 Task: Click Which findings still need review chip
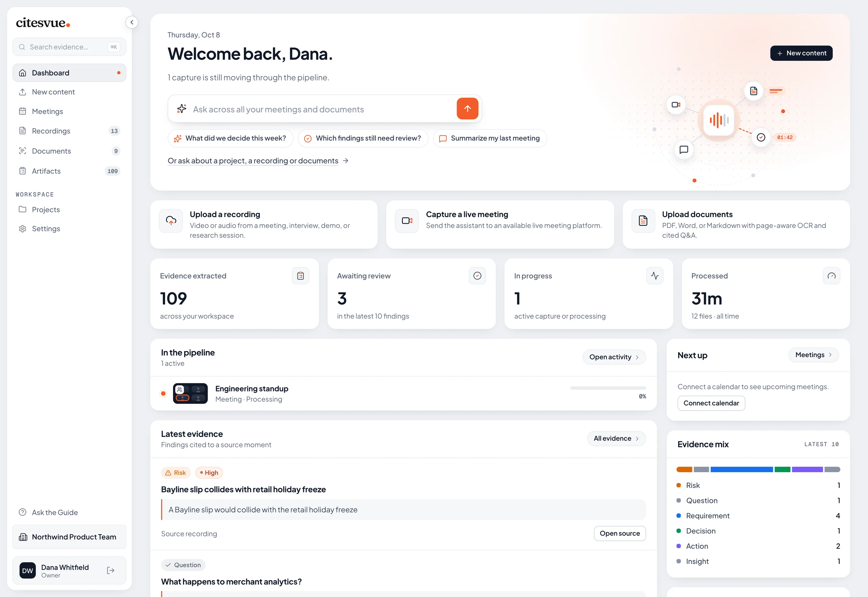point(363,138)
